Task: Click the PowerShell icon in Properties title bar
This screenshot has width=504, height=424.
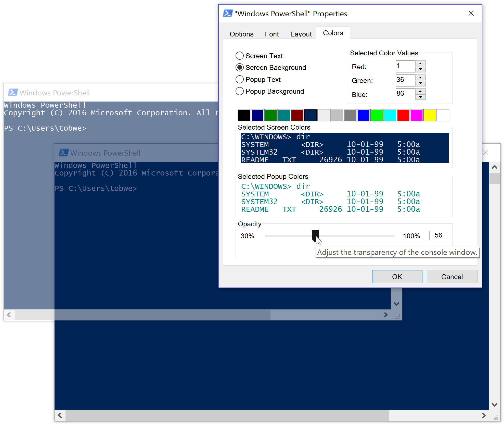Action: [228, 13]
